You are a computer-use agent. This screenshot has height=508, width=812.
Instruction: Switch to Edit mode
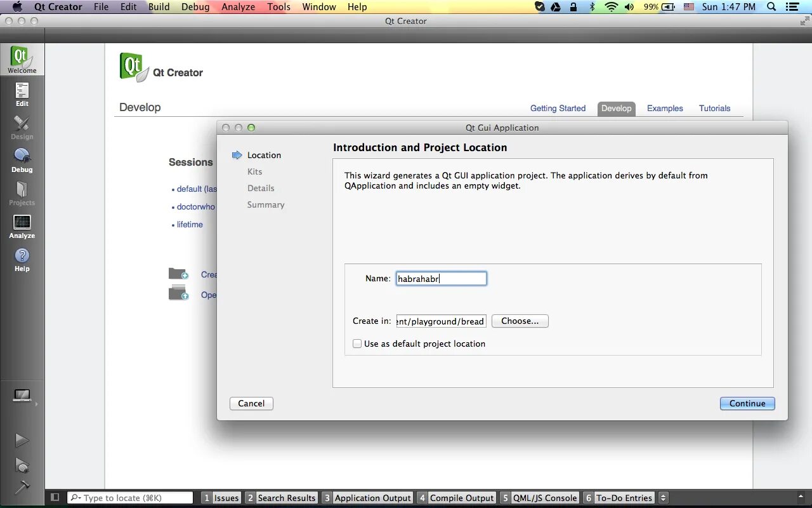pyautogui.click(x=22, y=94)
